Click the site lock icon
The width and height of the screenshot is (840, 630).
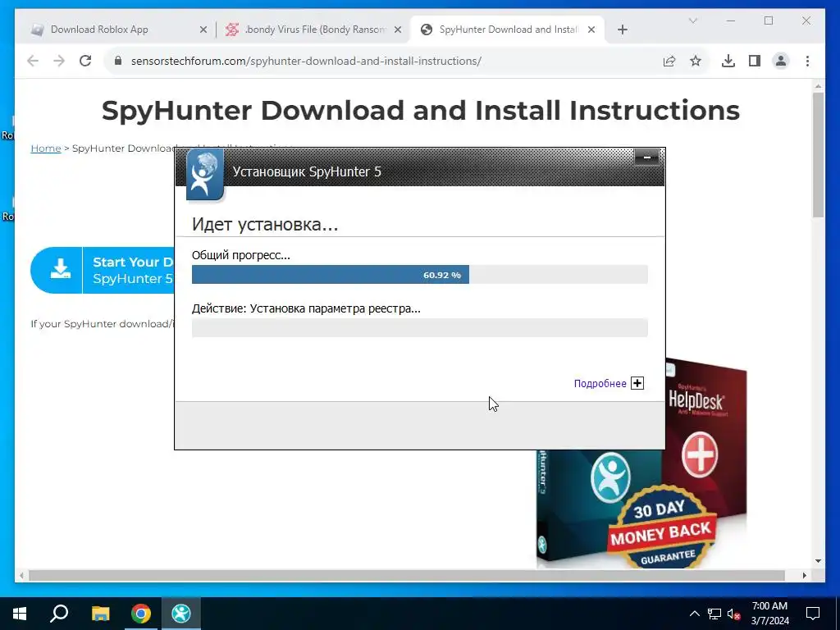(x=118, y=61)
